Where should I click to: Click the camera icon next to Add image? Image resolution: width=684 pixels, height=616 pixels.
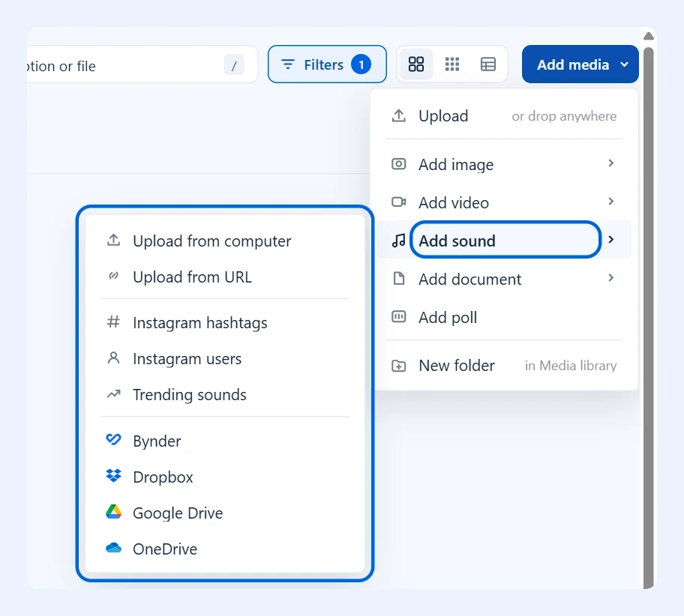coord(399,164)
